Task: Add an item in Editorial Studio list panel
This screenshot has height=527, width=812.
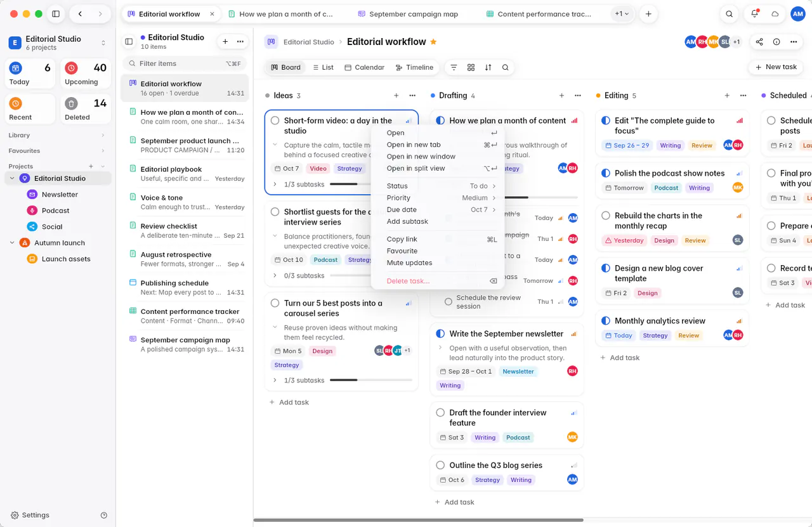Action: tap(225, 42)
